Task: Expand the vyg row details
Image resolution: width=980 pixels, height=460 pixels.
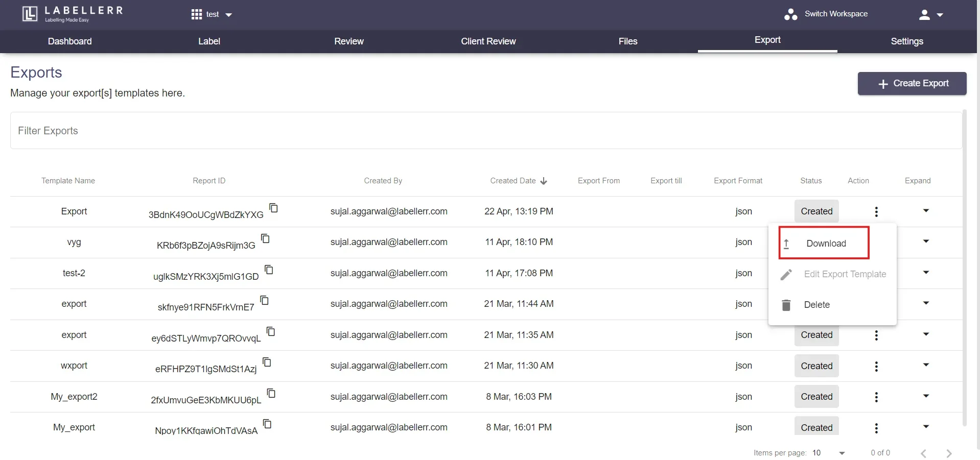Action: tap(926, 241)
